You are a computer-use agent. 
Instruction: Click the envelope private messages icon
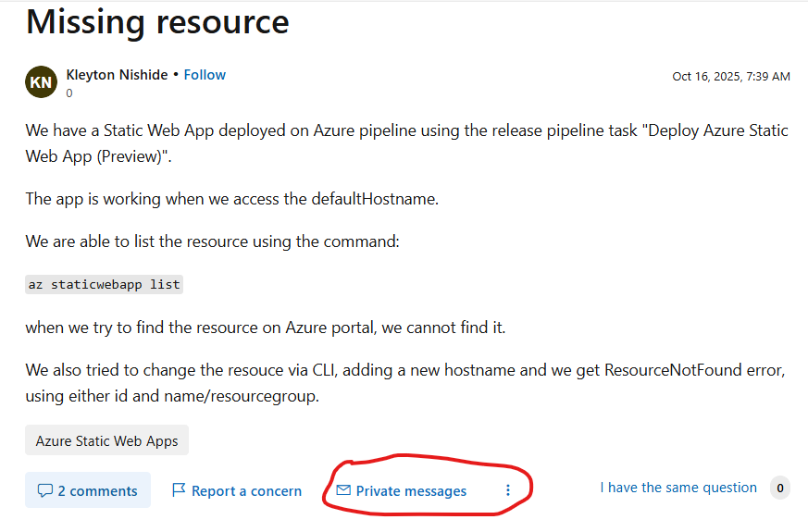click(x=343, y=491)
